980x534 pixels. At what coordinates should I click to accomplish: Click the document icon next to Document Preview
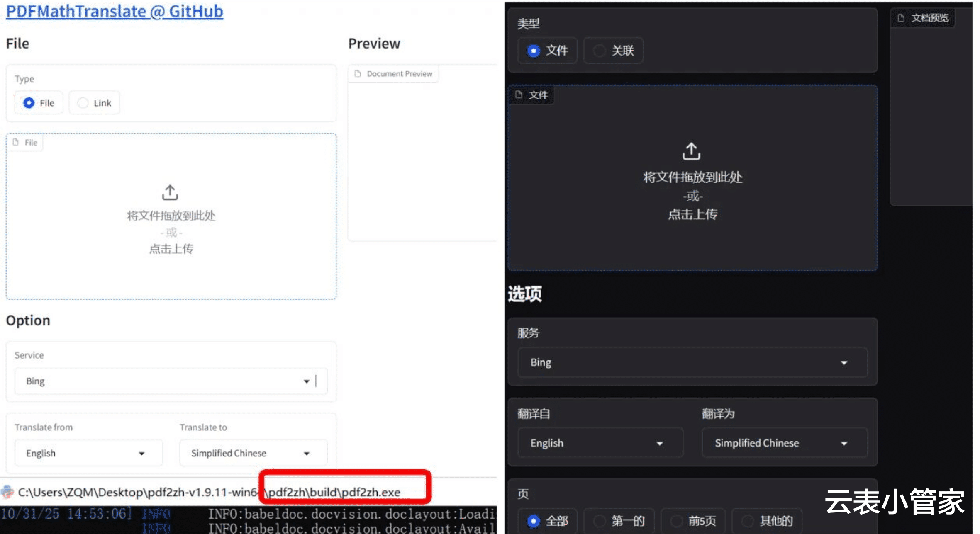357,74
